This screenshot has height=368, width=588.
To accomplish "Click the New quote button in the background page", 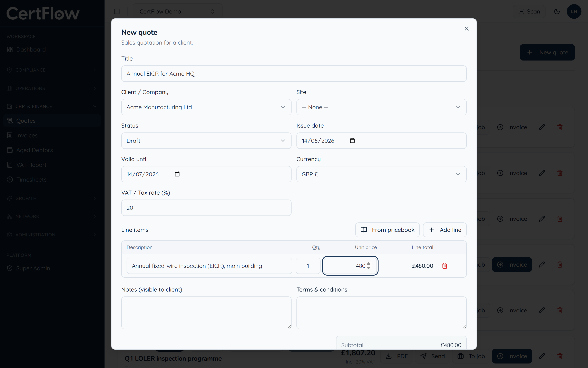I will (x=547, y=52).
